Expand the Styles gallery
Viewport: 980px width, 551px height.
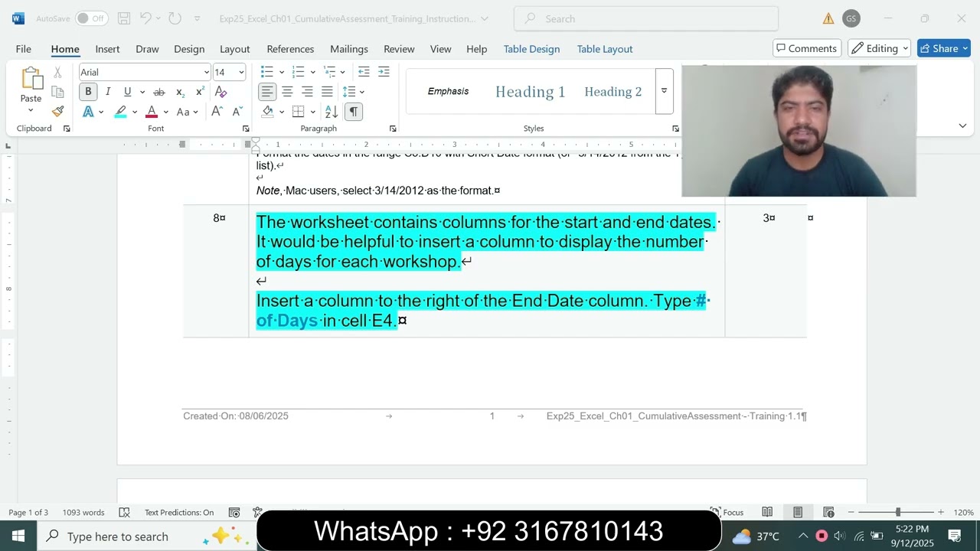pos(664,90)
